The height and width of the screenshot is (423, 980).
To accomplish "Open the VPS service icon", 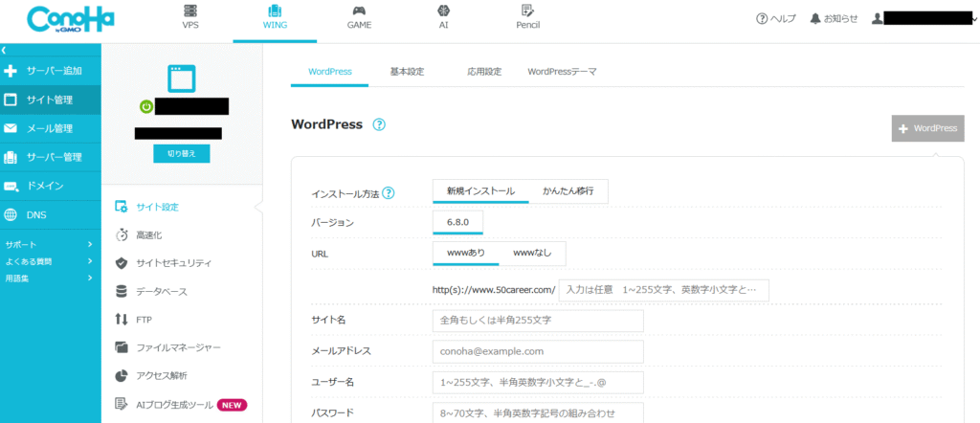I will coord(189,11).
